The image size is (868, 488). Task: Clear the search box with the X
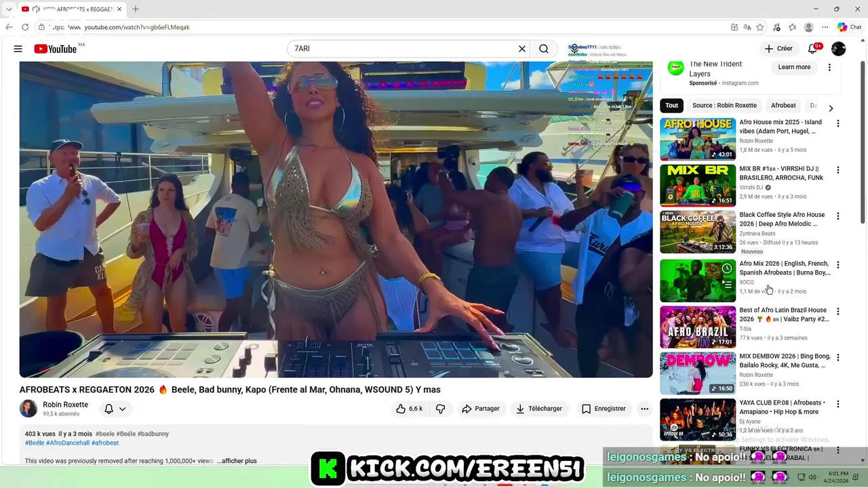pyautogui.click(x=522, y=49)
